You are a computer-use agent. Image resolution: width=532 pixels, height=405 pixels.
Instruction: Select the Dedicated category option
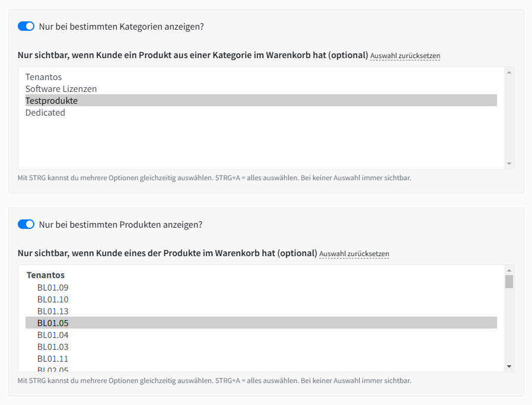click(45, 113)
